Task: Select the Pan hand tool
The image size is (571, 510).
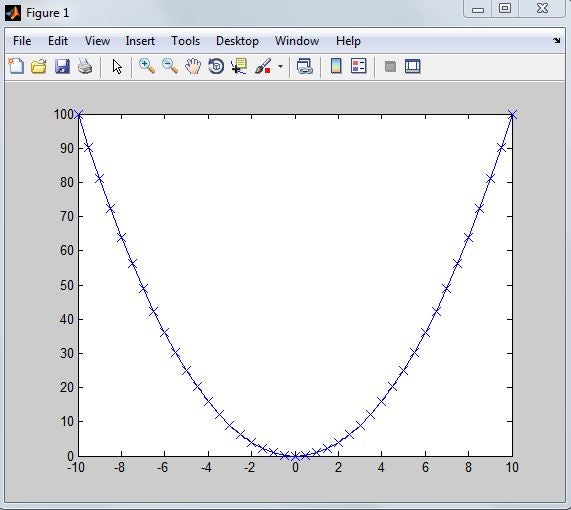Action: pos(193,67)
